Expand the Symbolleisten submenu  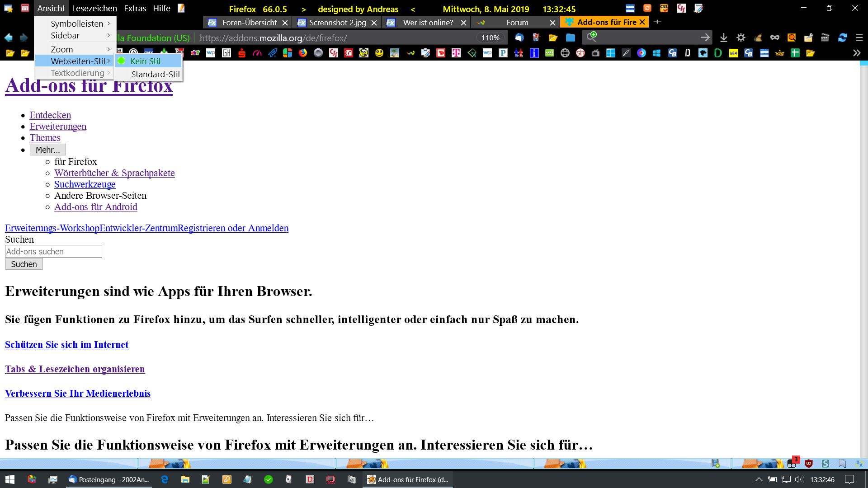[x=77, y=23]
